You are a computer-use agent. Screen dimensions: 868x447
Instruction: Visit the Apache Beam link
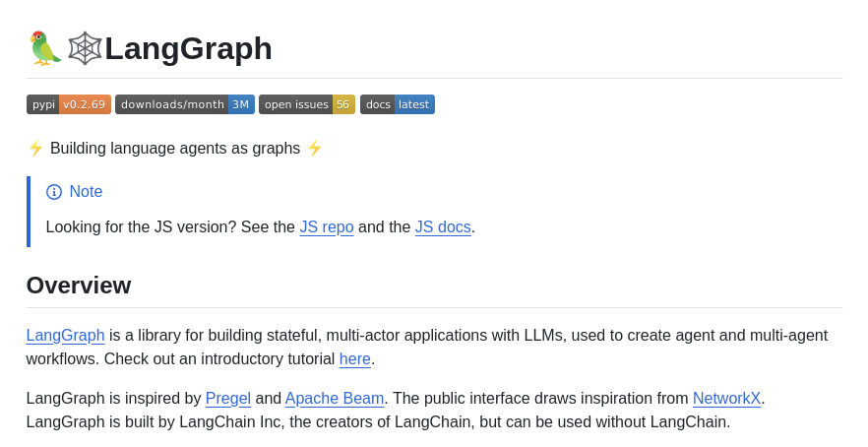334,399
